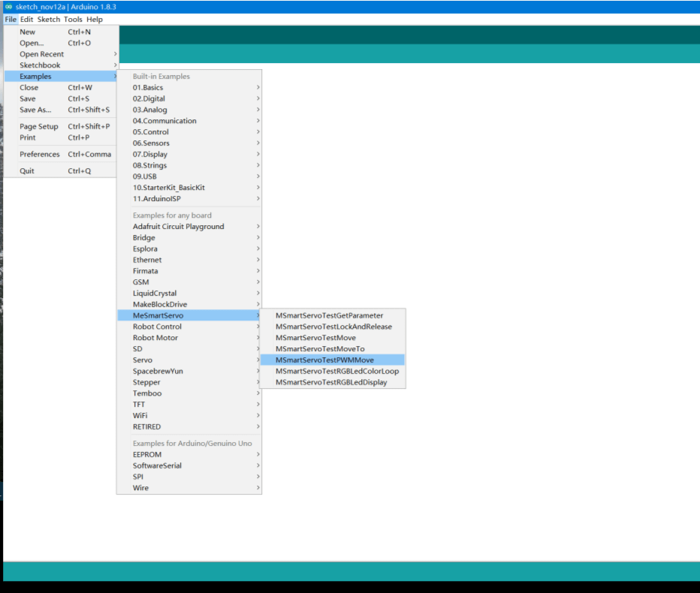Select the MakeBlockDrive library examples
This screenshot has height=593, width=700.
(x=189, y=305)
